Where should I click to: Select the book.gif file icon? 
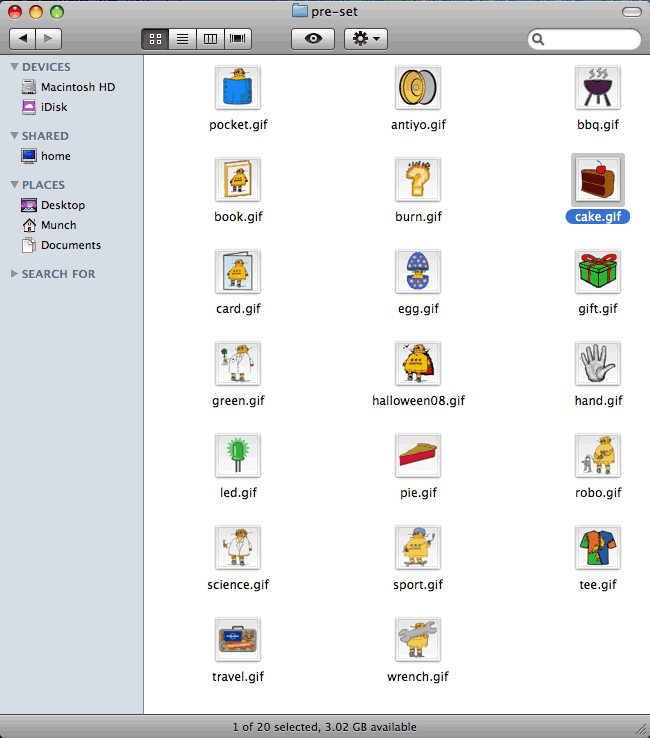[x=238, y=179]
